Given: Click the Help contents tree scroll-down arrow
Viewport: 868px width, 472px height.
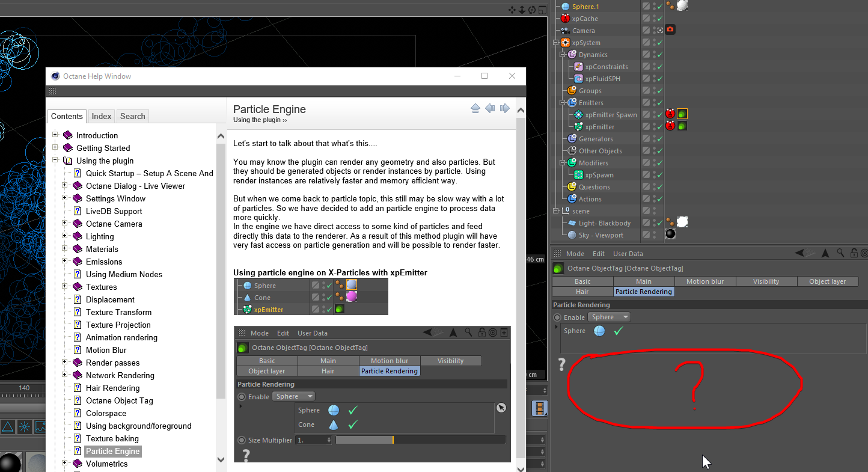Looking at the screenshot, I should point(221,459).
